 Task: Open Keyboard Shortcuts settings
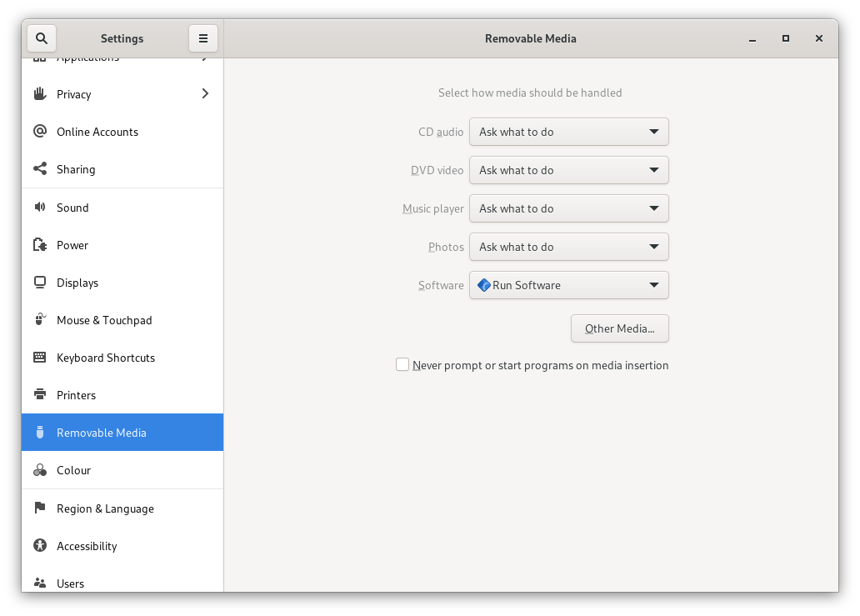[106, 358]
